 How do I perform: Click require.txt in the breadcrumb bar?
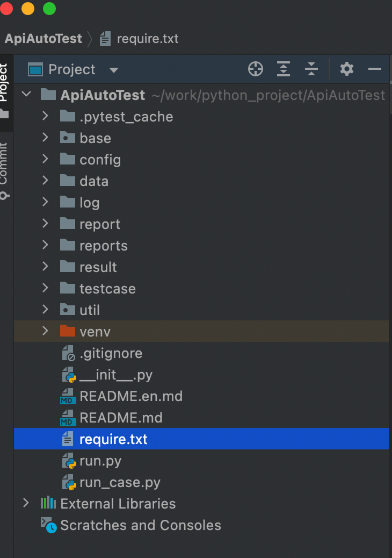[147, 39]
